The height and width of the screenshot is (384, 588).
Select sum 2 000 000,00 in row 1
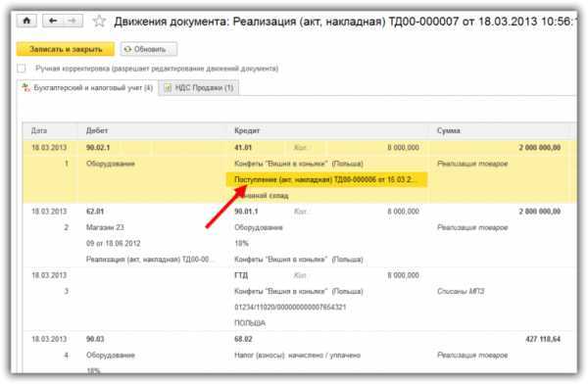(x=540, y=147)
